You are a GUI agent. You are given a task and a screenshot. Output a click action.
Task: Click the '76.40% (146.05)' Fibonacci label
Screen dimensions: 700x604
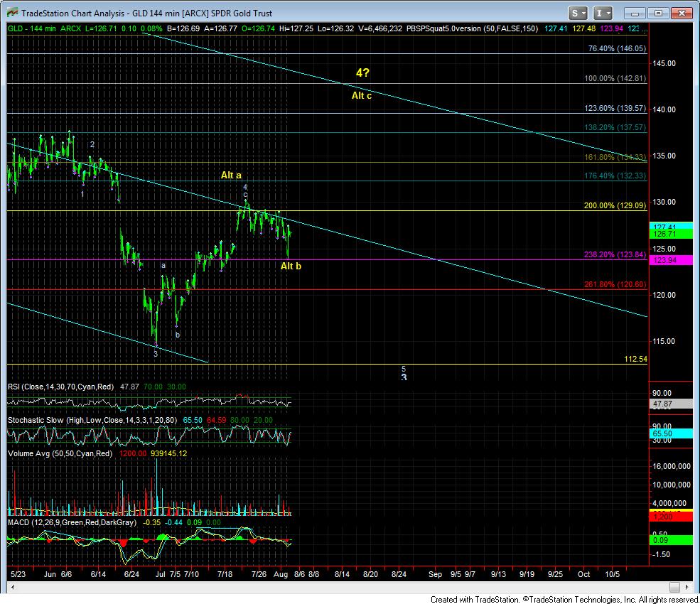[x=617, y=48]
